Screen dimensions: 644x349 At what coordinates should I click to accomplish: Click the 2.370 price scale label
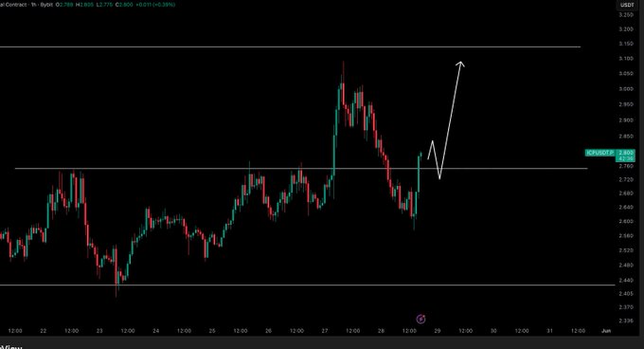[625, 307]
